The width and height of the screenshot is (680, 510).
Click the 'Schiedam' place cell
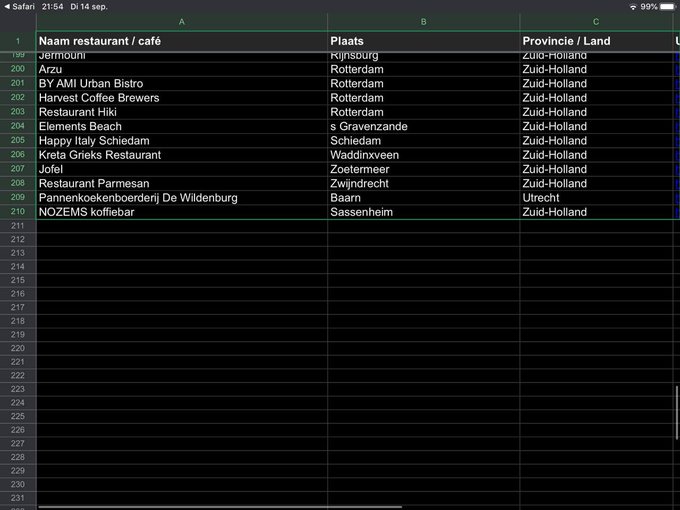[x=423, y=141]
